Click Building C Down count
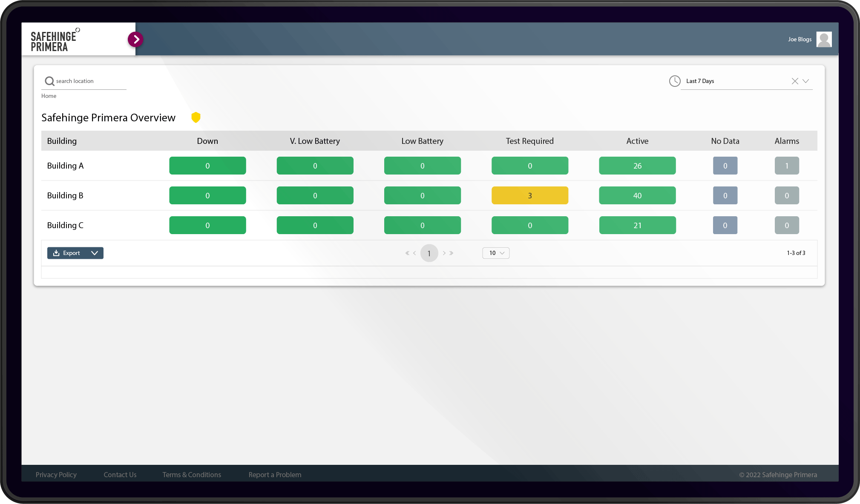 point(207,225)
